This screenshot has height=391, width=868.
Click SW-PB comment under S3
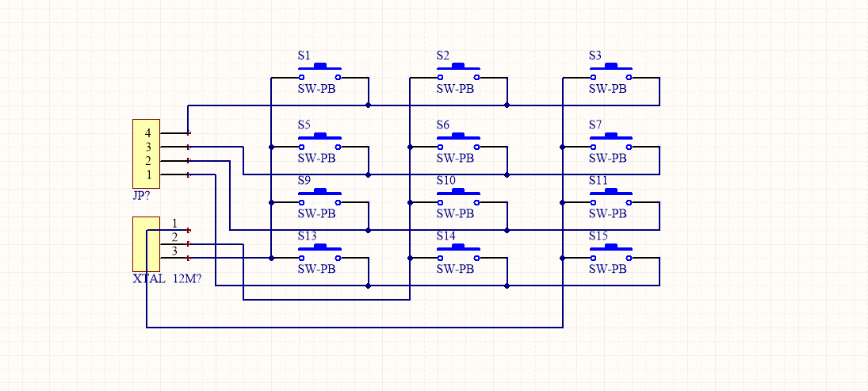click(x=608, y=89)
